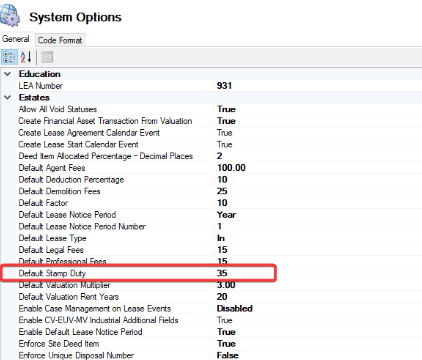Toggle Enable Case Management on Lease Events
Image resolution: width=422 pixels, height=360 pixels.
click(235, 308)
